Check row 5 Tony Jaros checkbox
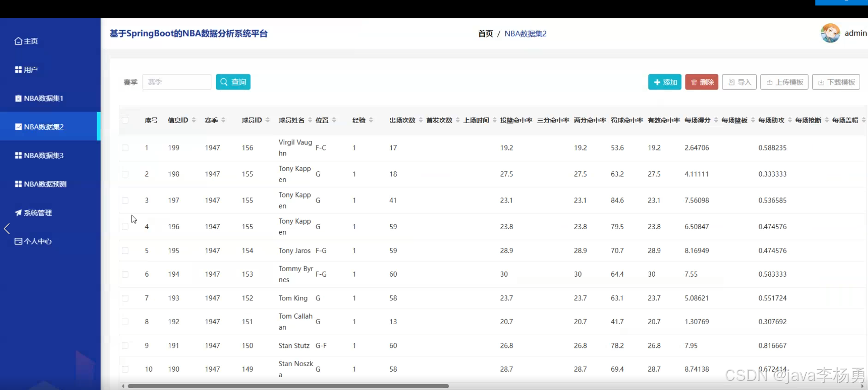 125,251
